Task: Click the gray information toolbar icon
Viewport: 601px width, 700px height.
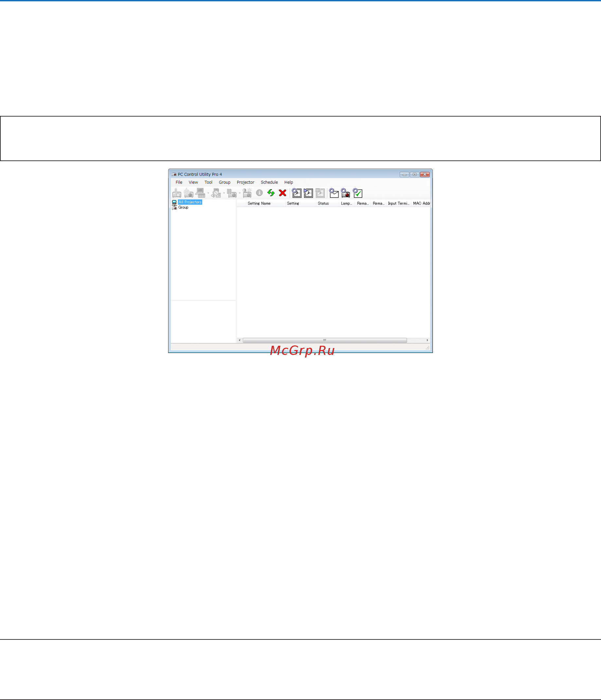Action: click(259, 193)
